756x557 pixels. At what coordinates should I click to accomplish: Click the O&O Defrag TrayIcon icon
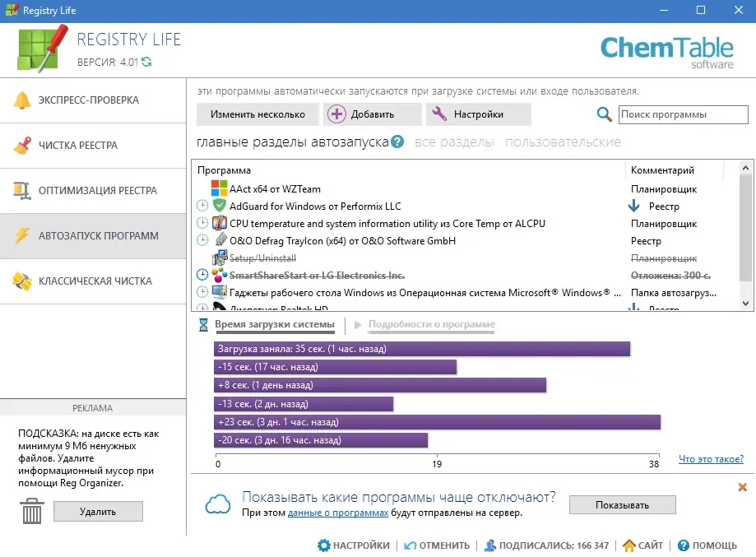pyautogui.click(x=220, y=239)
